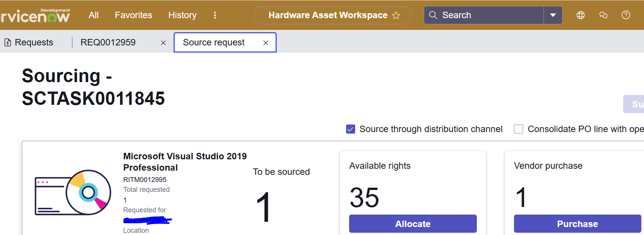Open the All menu
The image size is (644, 235).
(x=94, y=15)
